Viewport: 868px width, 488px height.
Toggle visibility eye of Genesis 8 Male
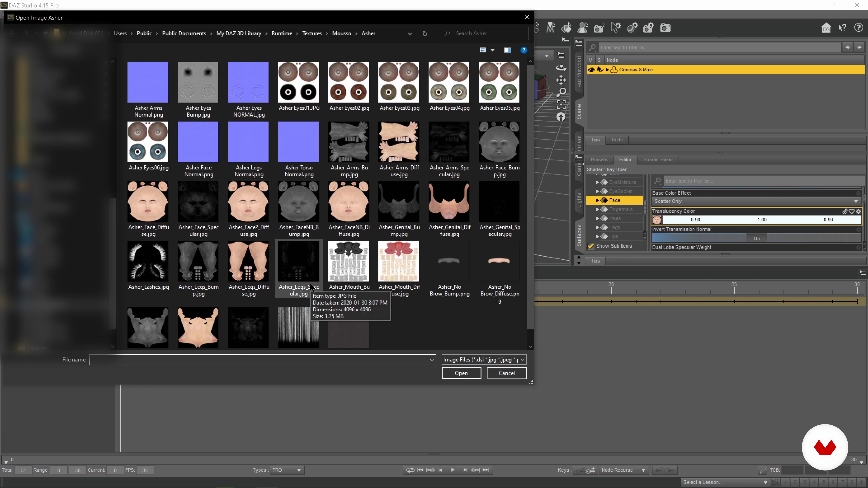click(x=591, y=70)
